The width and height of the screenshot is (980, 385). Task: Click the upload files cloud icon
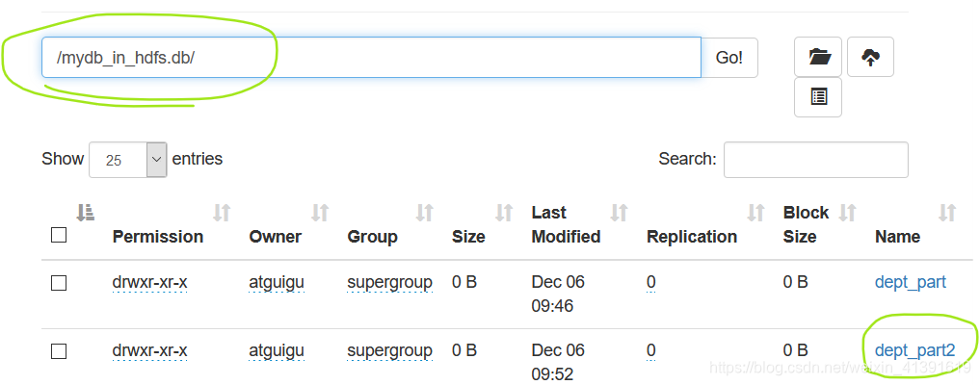click(870, 58)
